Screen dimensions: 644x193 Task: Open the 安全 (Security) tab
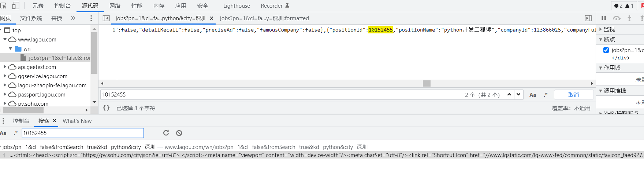pyautogui.click(x=203, y=6)
